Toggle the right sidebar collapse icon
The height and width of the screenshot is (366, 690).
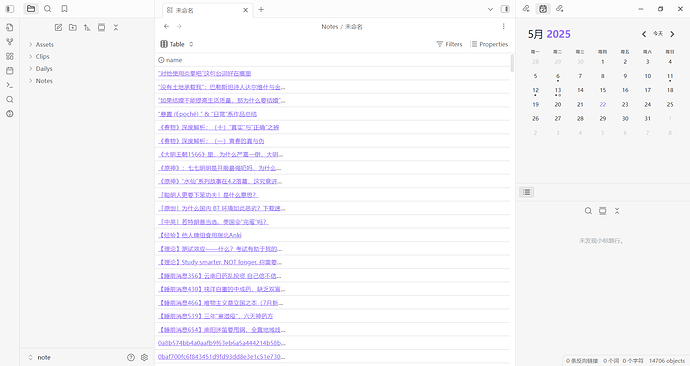[x=506, y=9]
